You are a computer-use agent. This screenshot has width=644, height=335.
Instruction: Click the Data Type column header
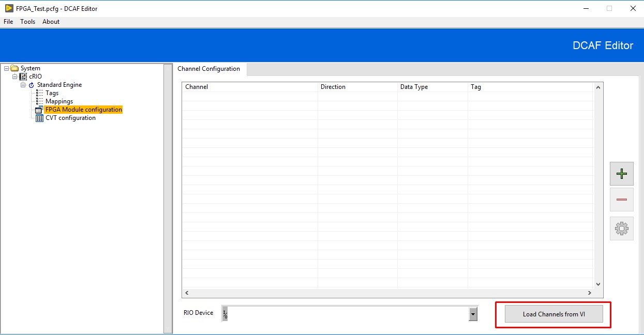tap(432, 87)
